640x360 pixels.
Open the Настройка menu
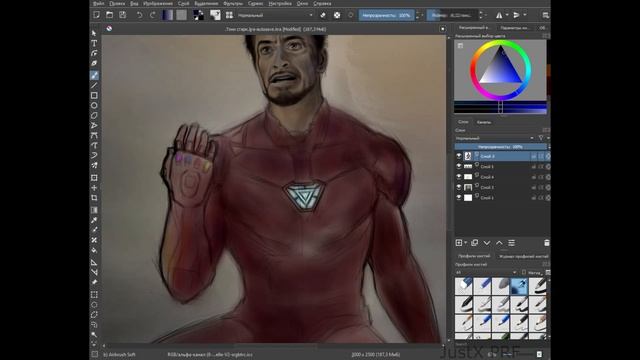[x=280, y=3]
